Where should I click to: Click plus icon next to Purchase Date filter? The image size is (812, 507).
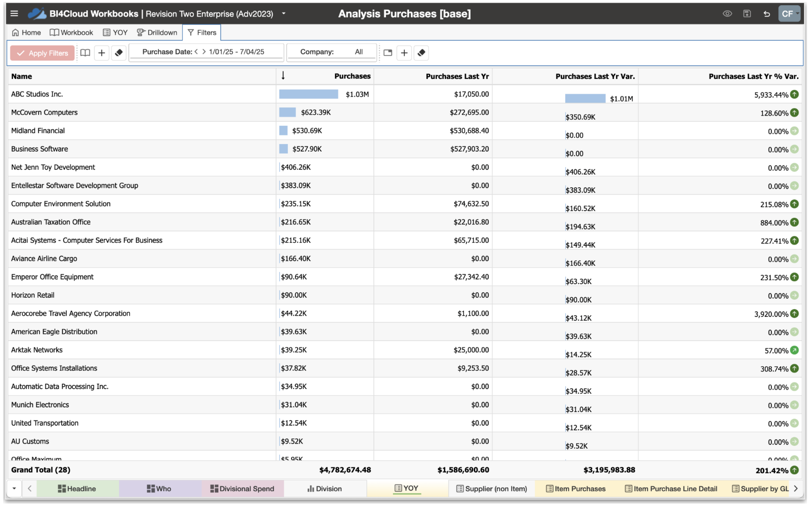[x=102, y=53]
